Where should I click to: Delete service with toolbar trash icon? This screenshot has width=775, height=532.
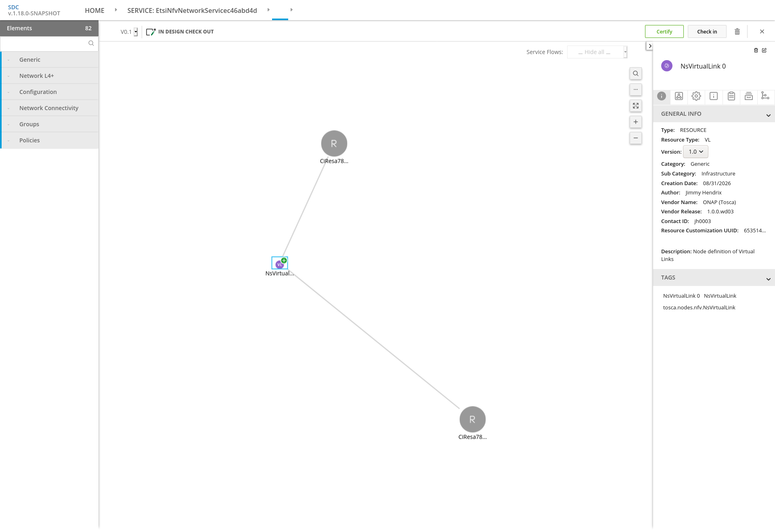tap(737, 31)
